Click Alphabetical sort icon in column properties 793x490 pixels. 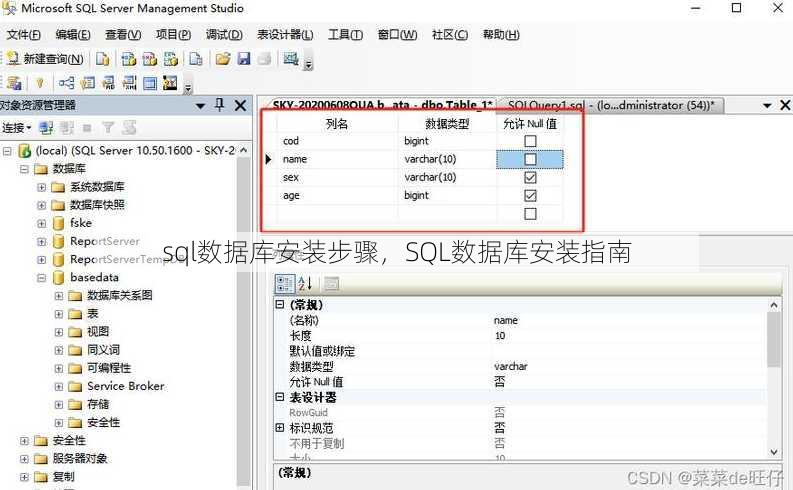(x=305, y=284)
